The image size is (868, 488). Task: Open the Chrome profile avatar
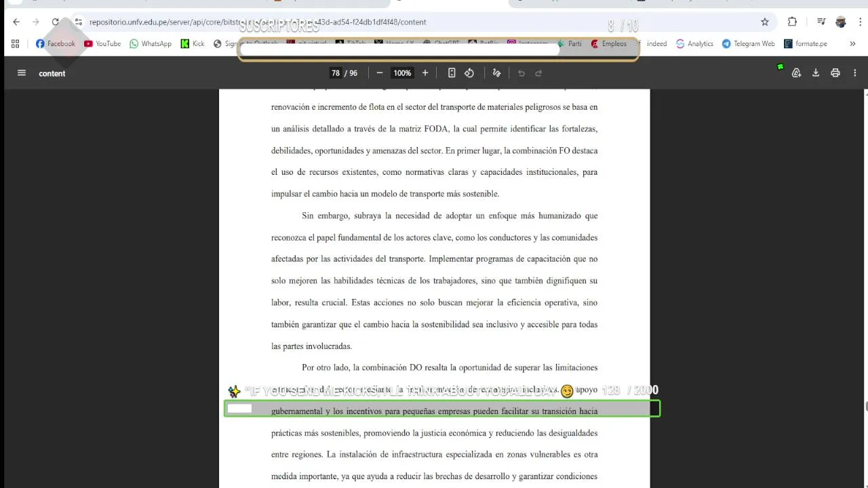[841, 22]
